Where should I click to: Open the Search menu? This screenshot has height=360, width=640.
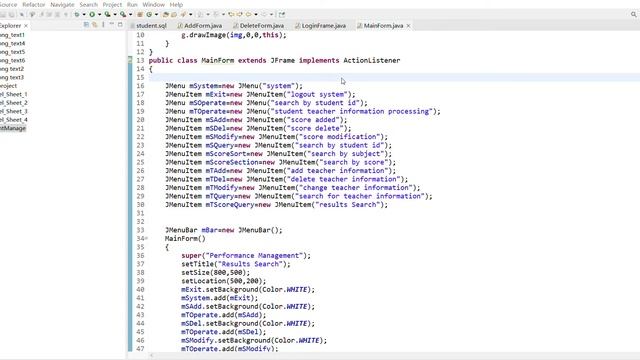88,4
